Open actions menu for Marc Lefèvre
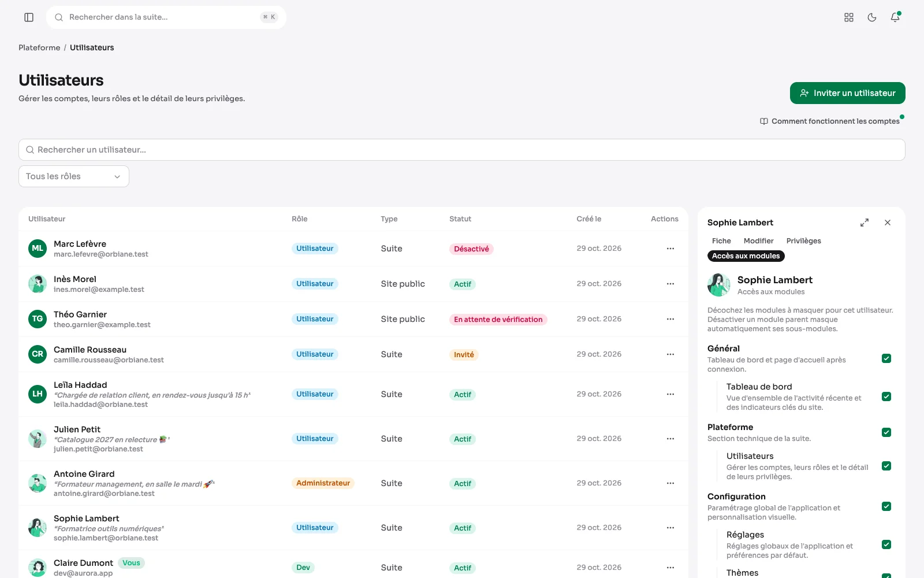924x578 pixels. click(670, 249)
